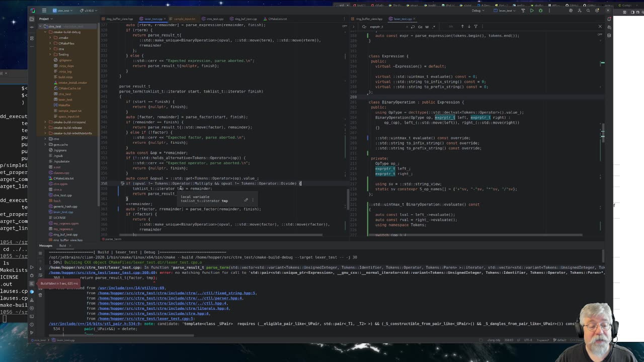Collapse the cmake-build-debug folder

(45, 32)
